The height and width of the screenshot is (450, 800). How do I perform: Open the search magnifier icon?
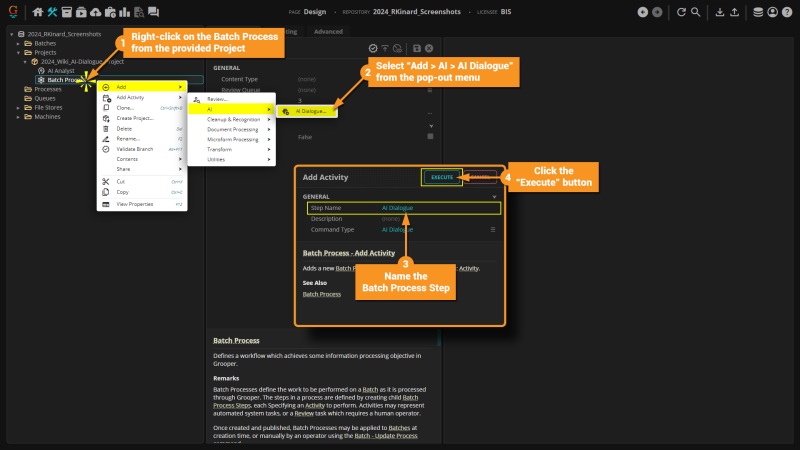pos(695,12)
